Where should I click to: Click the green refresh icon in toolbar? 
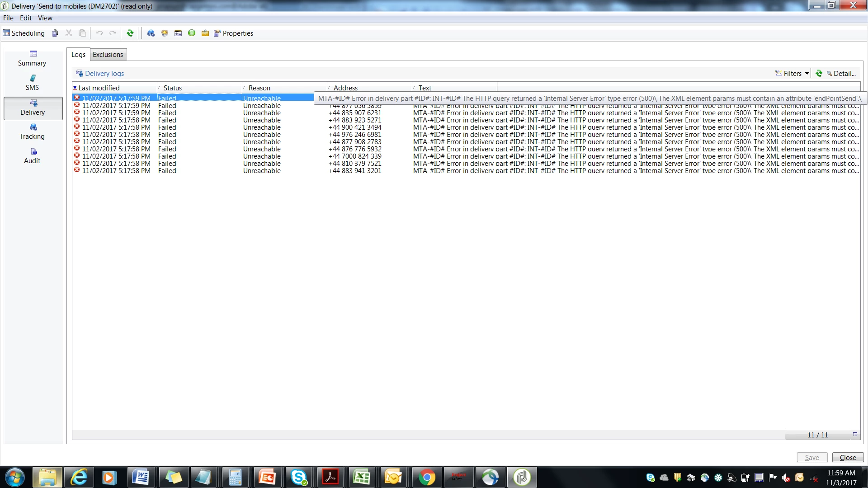130,33
